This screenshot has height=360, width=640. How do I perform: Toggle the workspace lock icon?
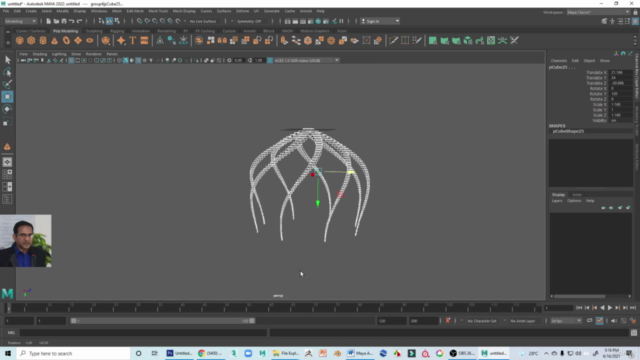click(636, 12)
